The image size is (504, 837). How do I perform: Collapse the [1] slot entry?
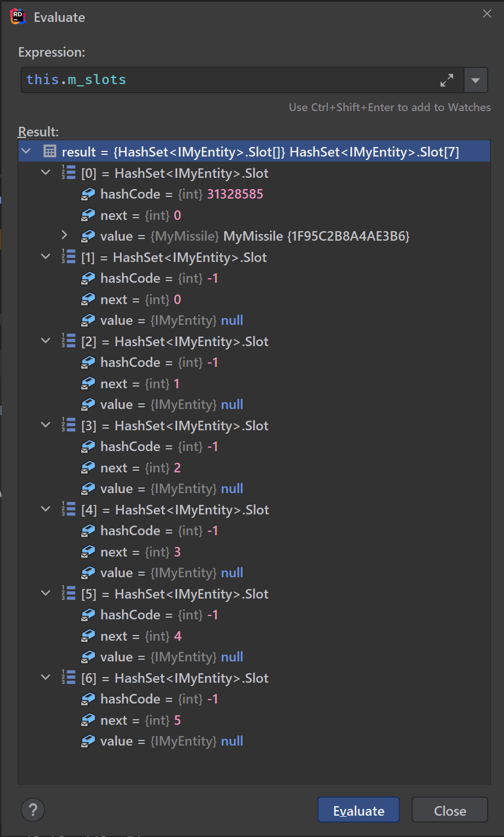click(x=46, y=256)
